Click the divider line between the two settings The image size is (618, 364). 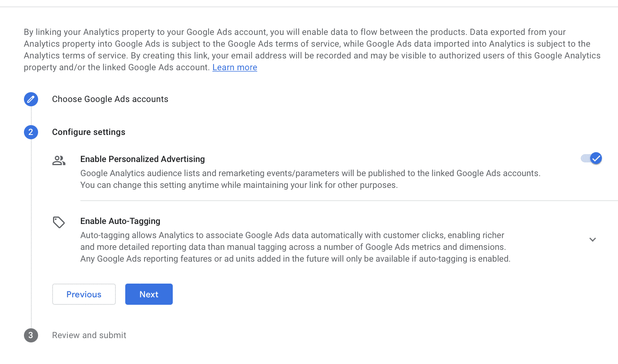[x=349, y=200]
